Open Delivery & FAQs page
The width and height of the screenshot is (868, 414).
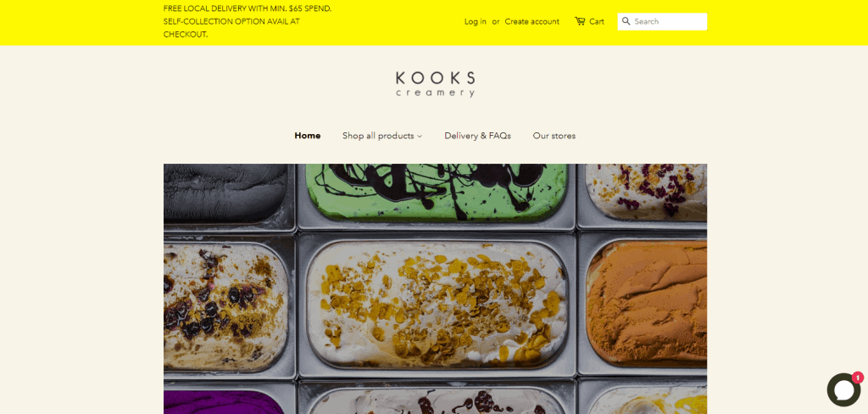coord(477,136)
